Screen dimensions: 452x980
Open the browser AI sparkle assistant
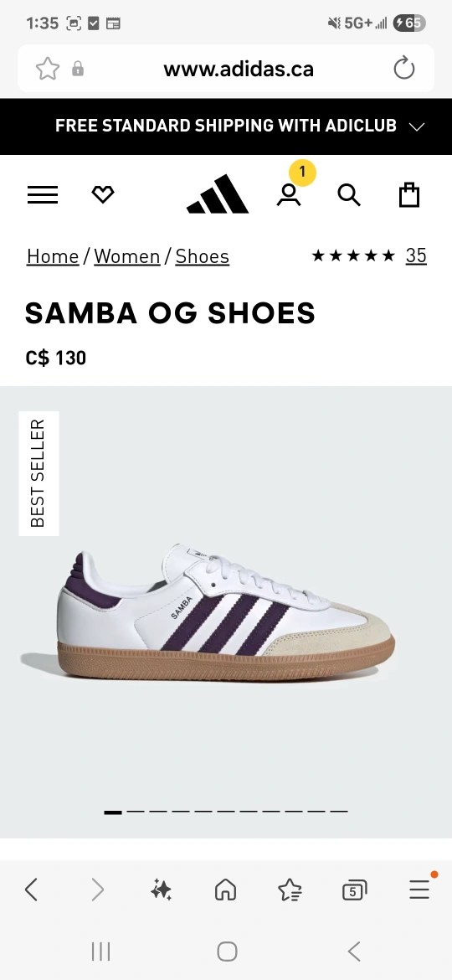pyautogui.click(x=161, y=890)
